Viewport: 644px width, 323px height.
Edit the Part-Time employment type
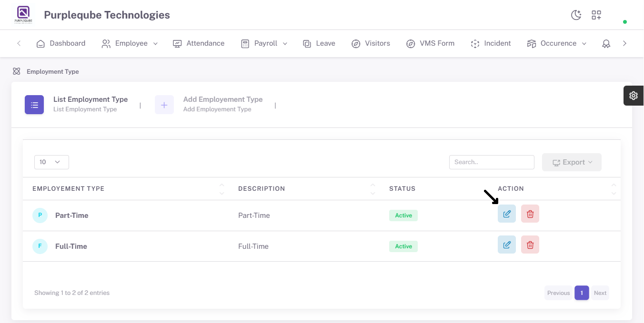click(507, 214)
